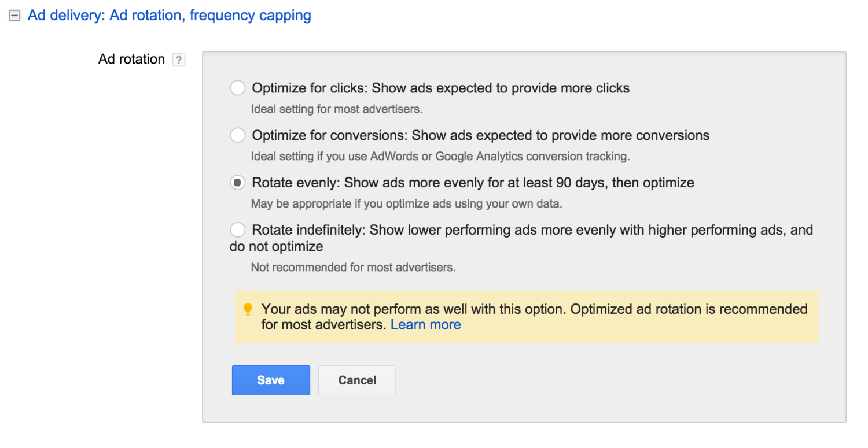
Task: Click the Cancel button
Action: click(357, 380)
